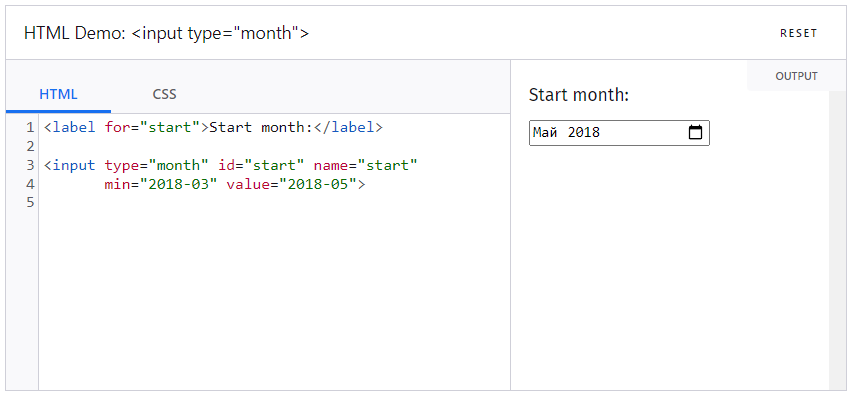Click the name="start" attribute in code
This screenshot has height=401, width=852.
click(365, 165)
